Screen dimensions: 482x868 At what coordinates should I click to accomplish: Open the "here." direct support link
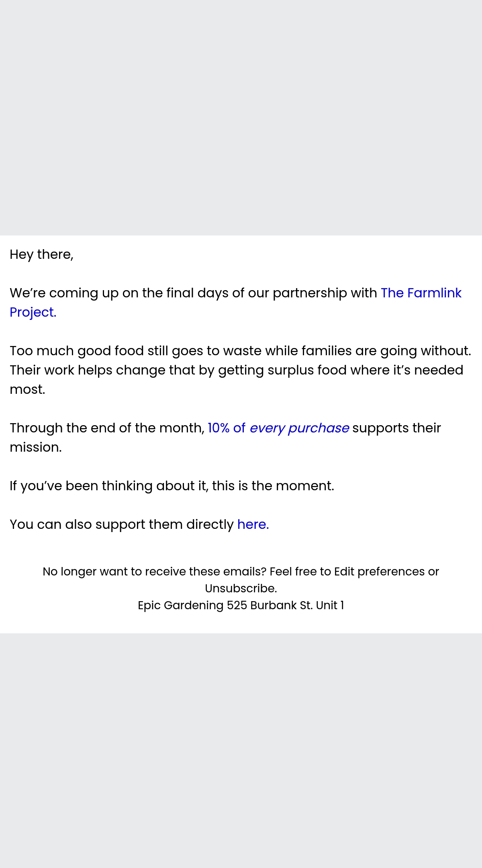(x=253, y=524)
